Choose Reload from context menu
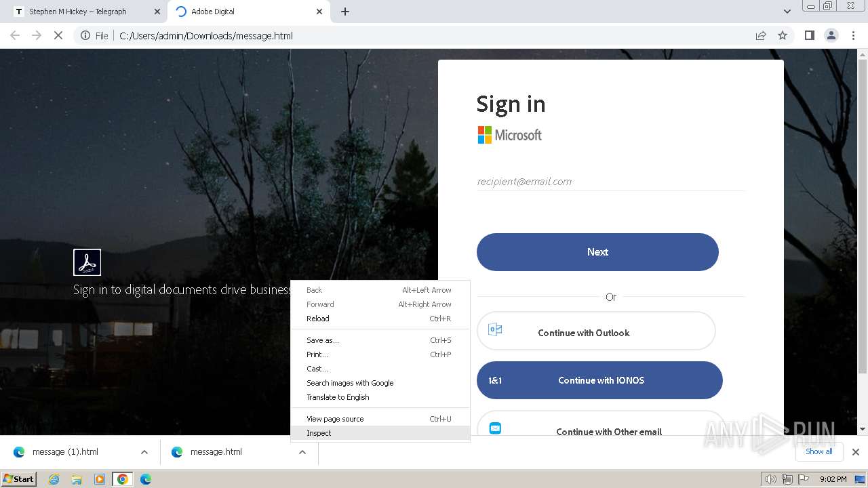 (x=380, y=319)
